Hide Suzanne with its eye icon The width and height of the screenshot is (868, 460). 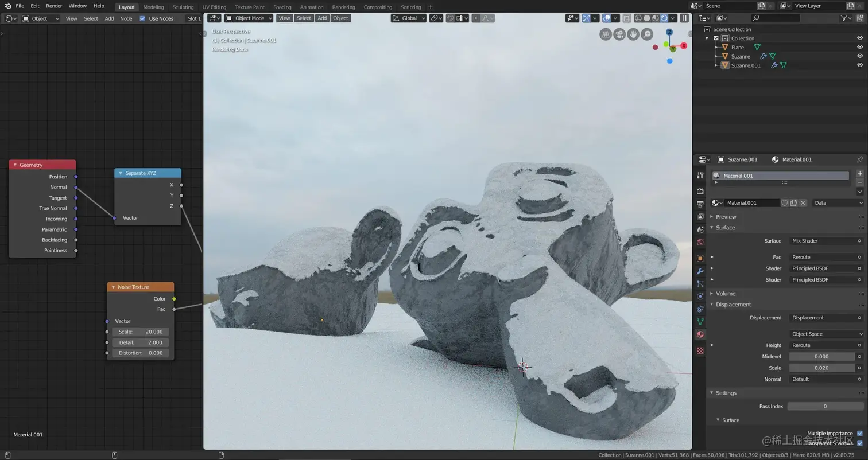(859, 56)
